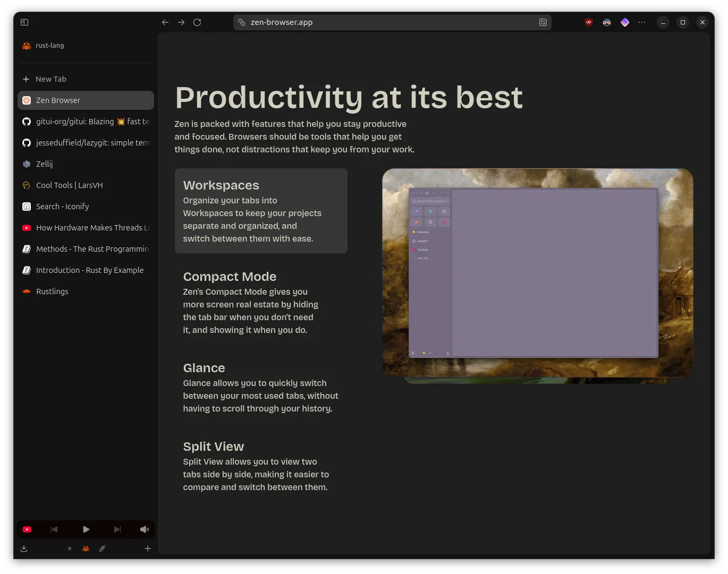The height and width of the screenshot is (574, 728).
Task: Switch to the Rustlings tab
Action: click(86, 292)
